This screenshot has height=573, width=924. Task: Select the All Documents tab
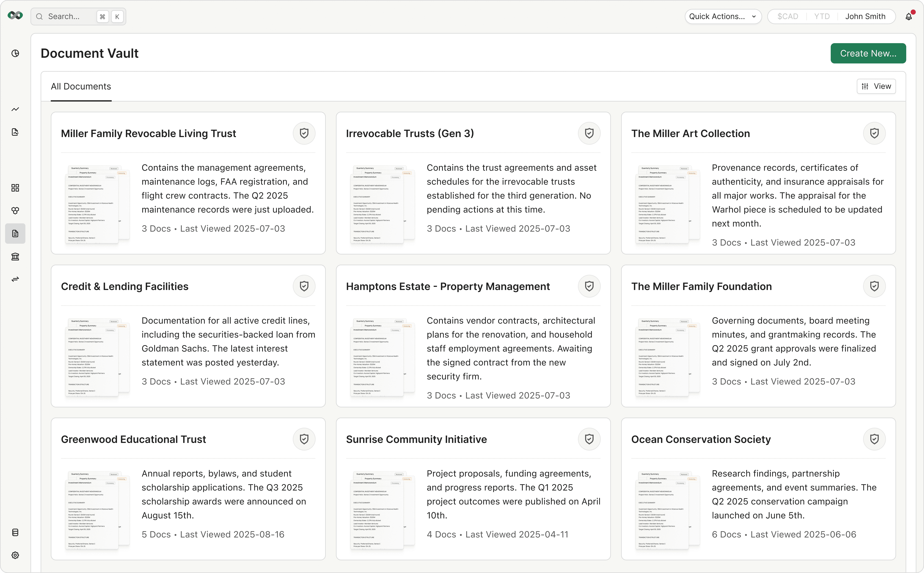coord(81,86)
